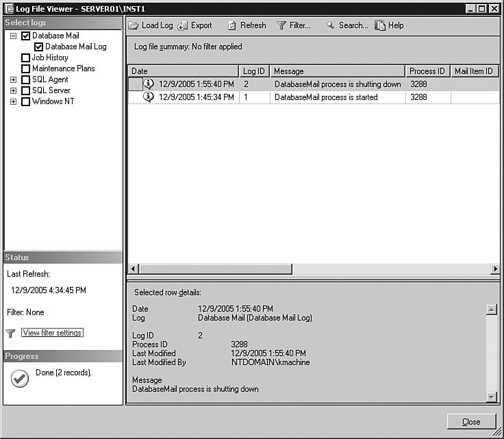Click the log grid's left scroll arrow
This screenshot has width=504, height=439.
(x=134, y=268)
